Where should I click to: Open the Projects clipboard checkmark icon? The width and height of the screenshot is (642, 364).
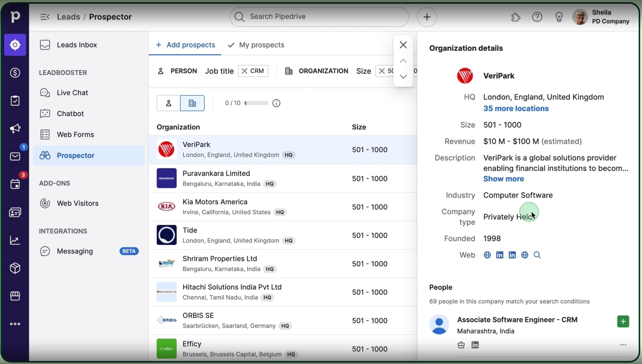pos(15,101)
